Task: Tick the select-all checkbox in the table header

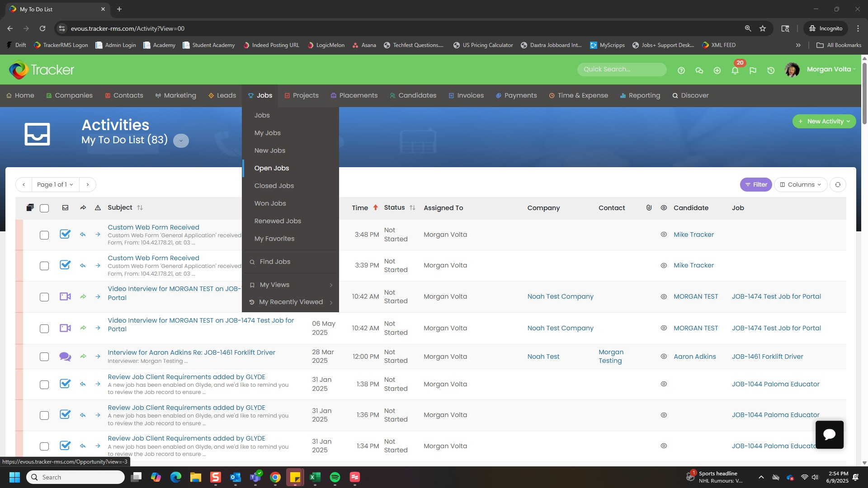Action: pos(44,208)
